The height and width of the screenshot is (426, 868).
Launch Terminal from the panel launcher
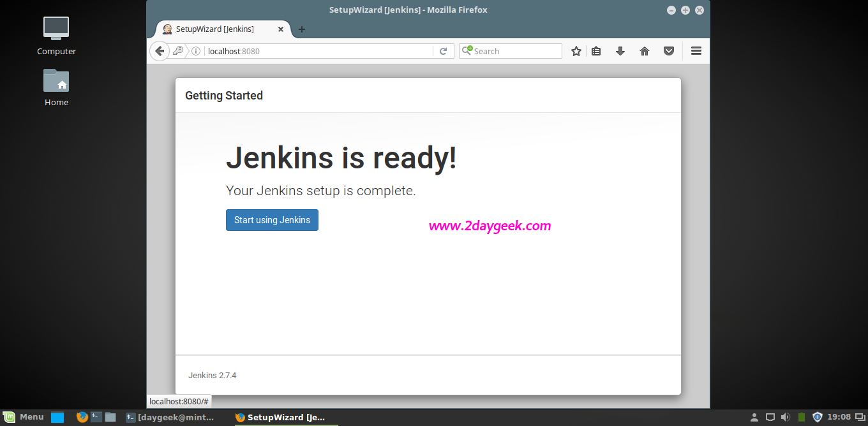96,417
